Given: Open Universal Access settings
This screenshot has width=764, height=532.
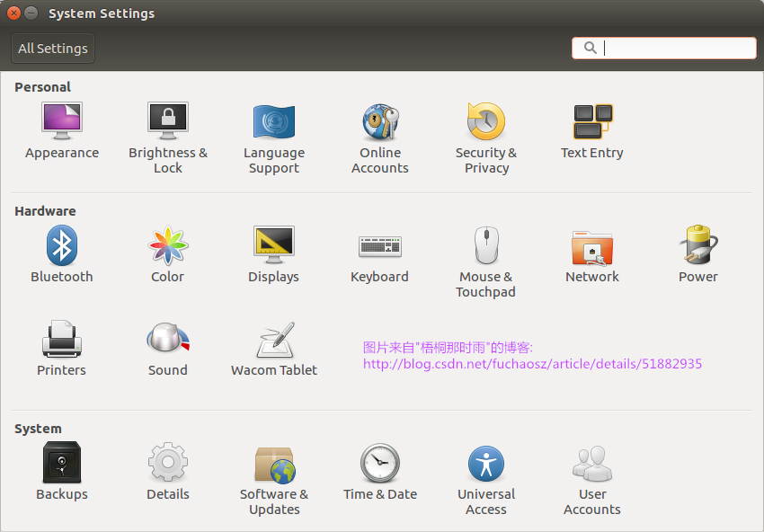Looking at the screenshot, I should pos(486,479).
